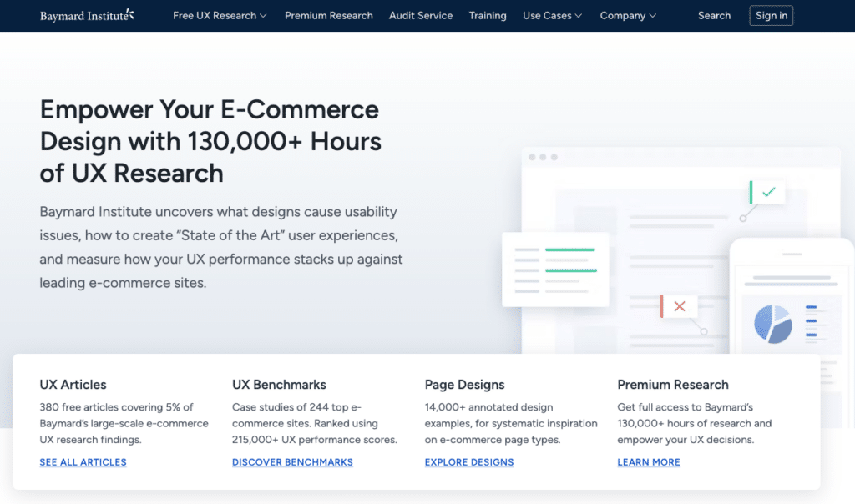Click the paragraph starting "Baymard Institute uncovers"
This screenshot has height=504, width=855.
coord(220,247)
